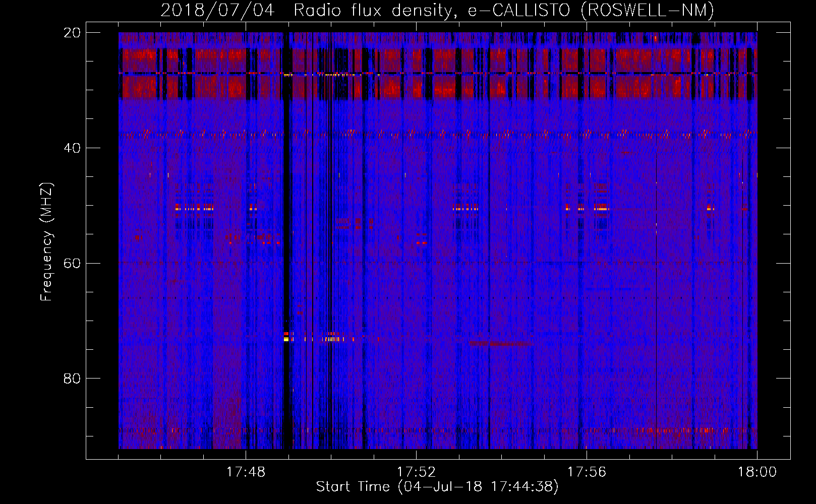Click the 'Frequency (MHZ)' axis label
This screenshot has width=816, height=504.
[x=46, y=242]
